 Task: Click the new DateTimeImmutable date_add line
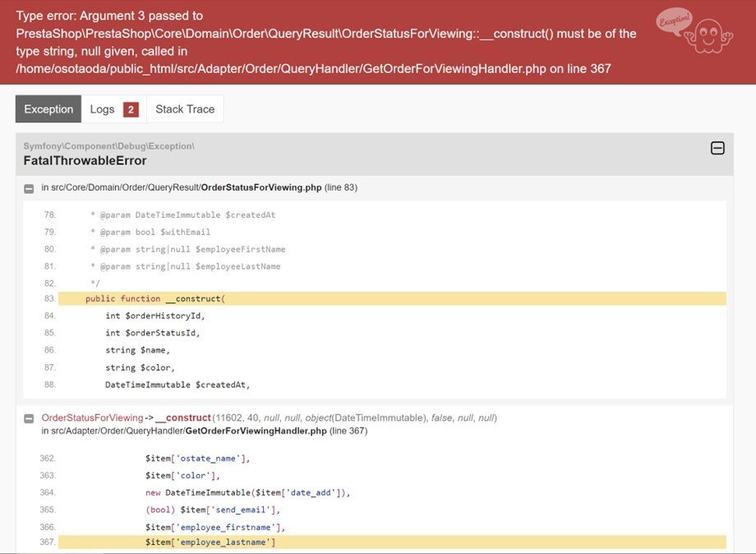tap(248, 493)
